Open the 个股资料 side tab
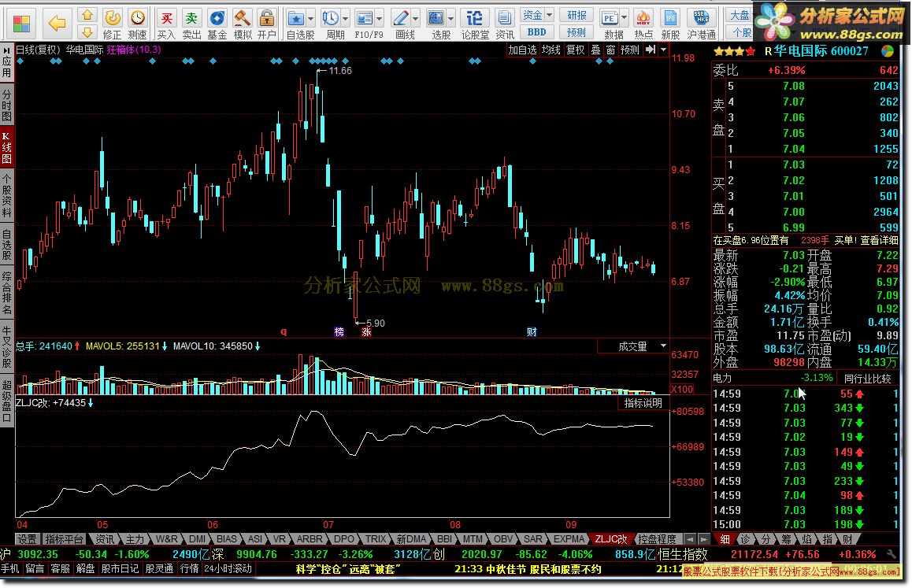The image size is (912, 588). point(6,195)
